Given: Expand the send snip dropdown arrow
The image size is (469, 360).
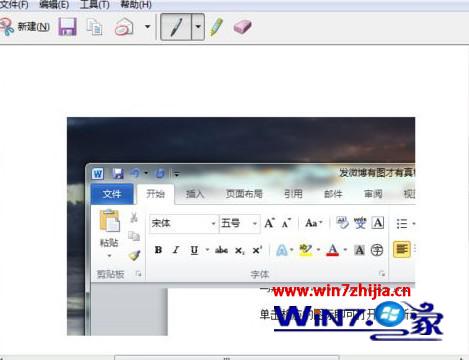Looking at the screenshot, I should coord(147,27).
